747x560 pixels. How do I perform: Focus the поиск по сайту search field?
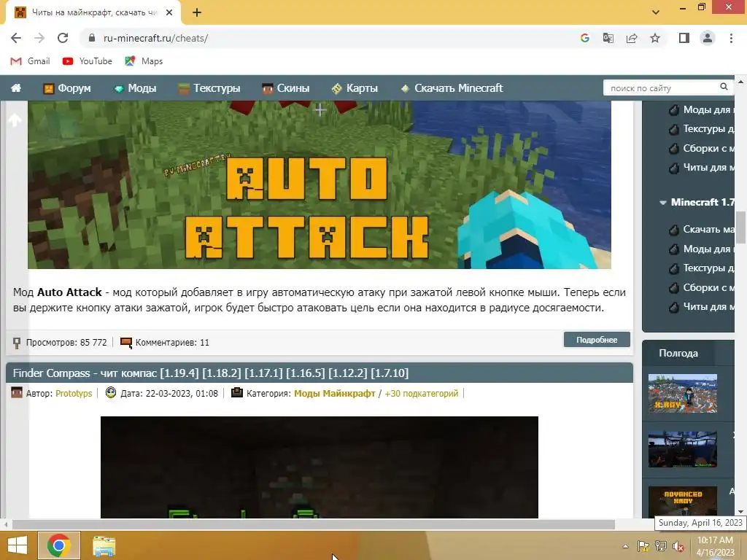662,88
